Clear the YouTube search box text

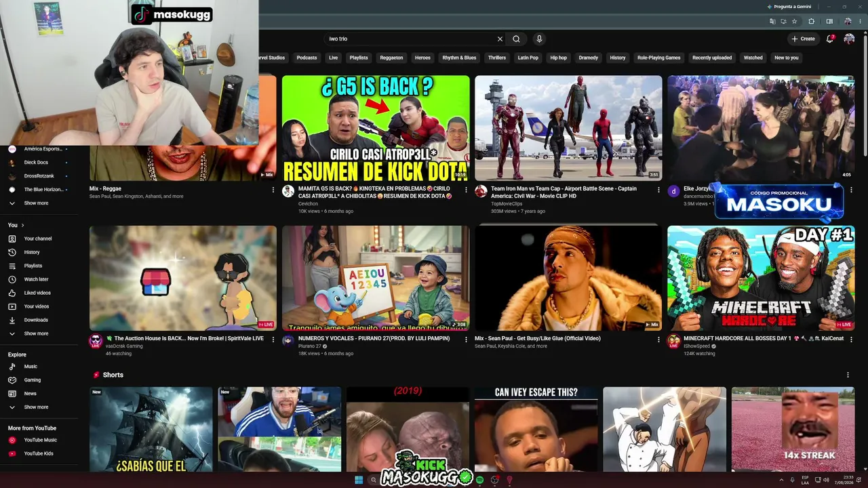500,39
